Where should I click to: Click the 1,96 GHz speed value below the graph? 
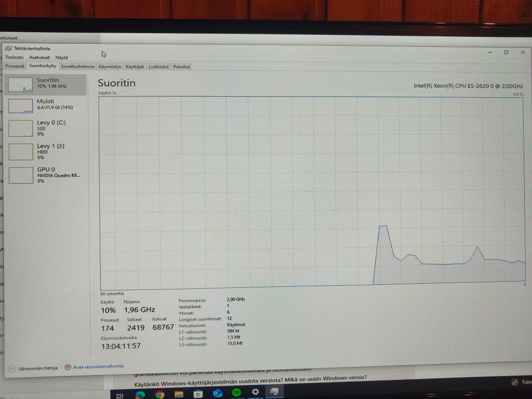140,310
